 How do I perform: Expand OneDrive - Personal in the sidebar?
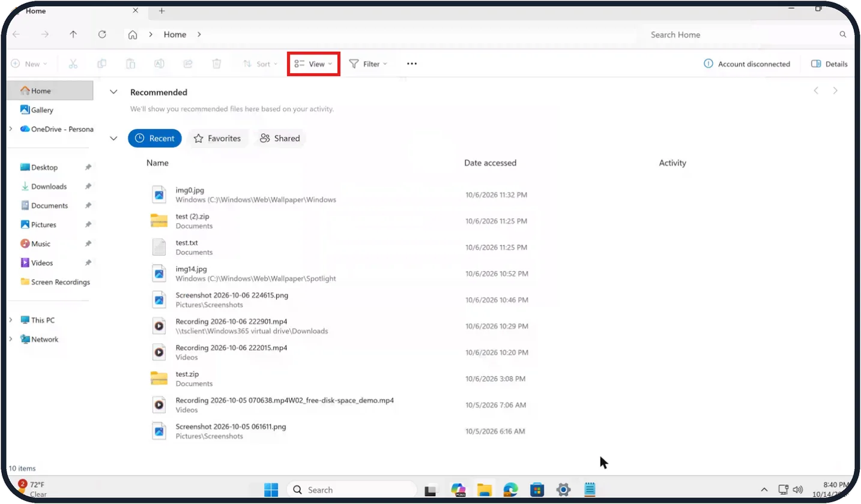pos(11,129)
